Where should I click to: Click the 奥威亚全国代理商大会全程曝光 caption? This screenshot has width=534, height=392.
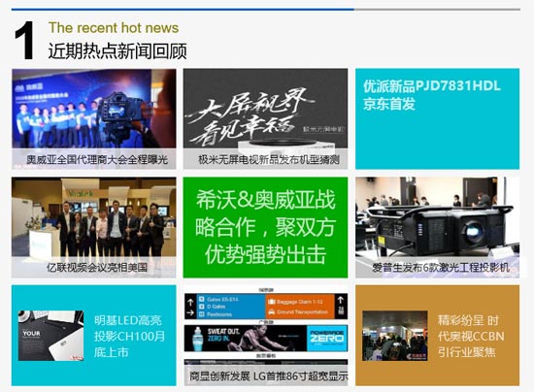[x=97, y=159]
